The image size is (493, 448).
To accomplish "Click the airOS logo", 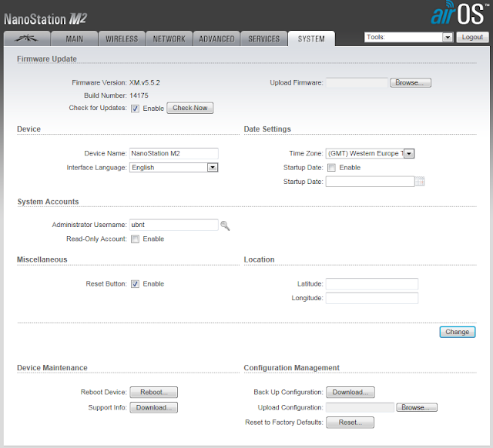I will coord(461,13).
